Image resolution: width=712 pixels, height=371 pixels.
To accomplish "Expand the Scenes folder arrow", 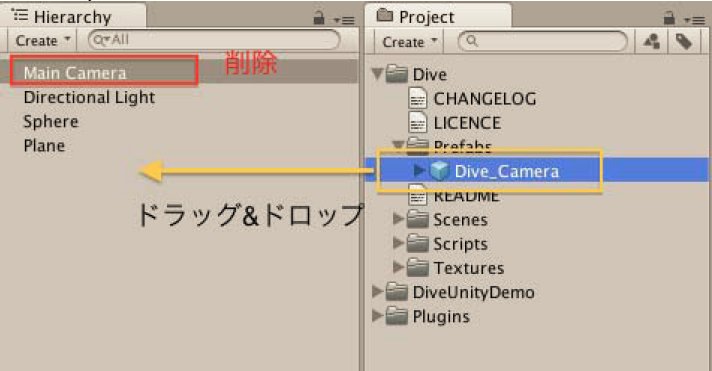I will pyautogui.click(x=398, y=219).
